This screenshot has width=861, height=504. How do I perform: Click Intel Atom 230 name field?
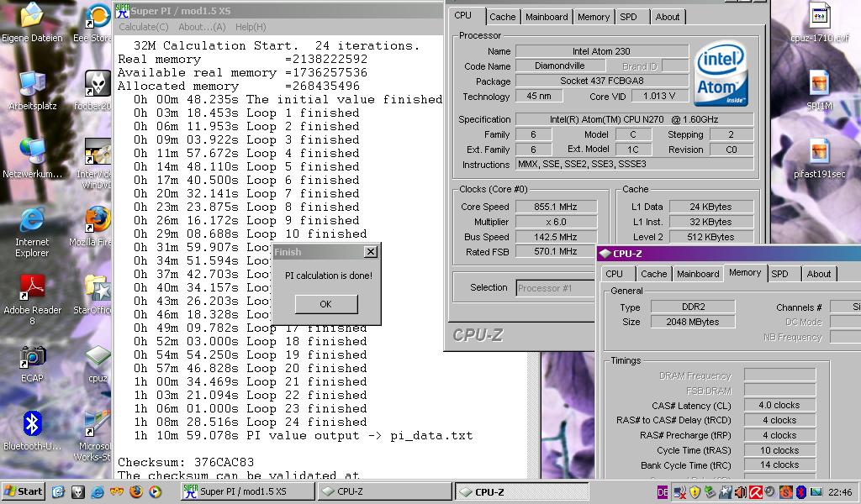click(x=602, y=51)
